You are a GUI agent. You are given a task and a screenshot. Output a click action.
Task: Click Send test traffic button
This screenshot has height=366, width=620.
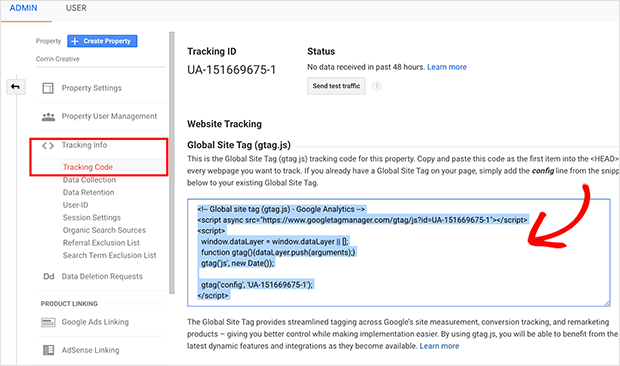tap(336, 86)
